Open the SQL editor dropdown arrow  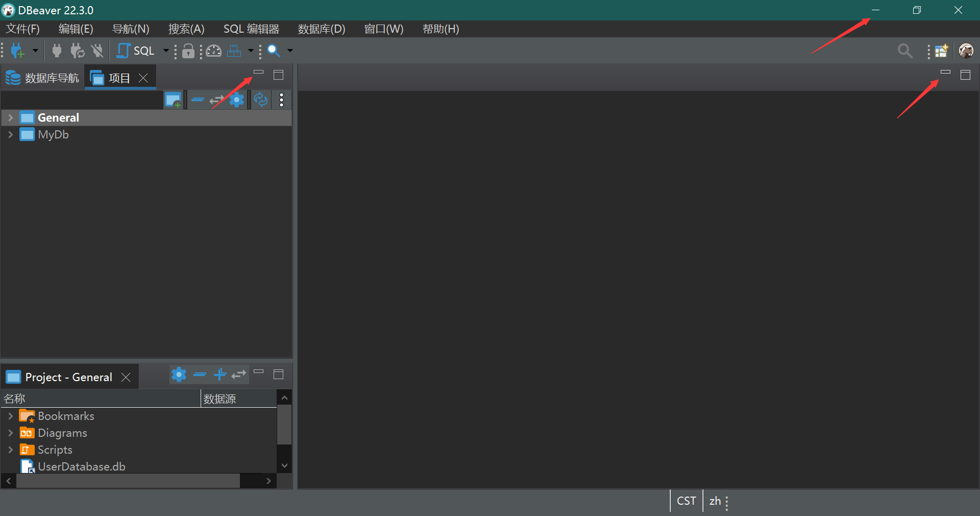point(165,51)
